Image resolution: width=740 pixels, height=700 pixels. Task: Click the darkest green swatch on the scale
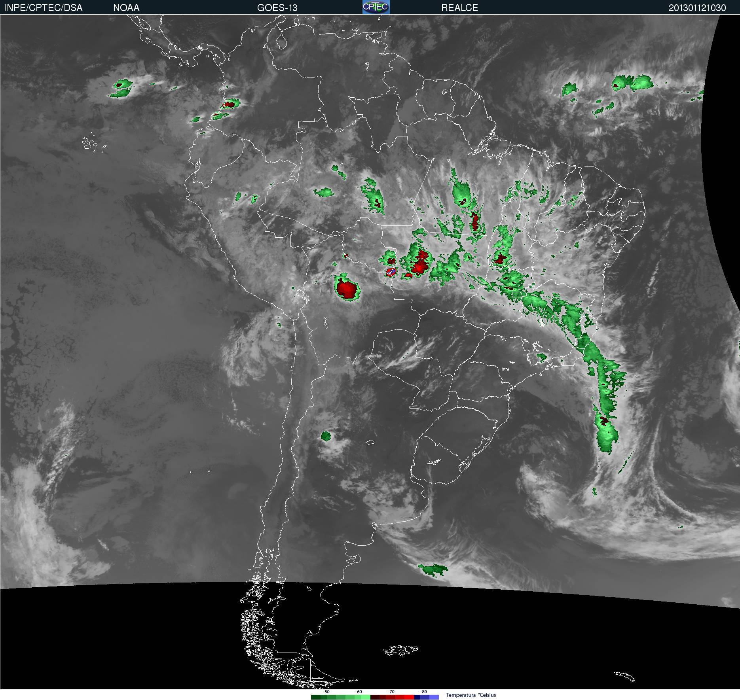[316, 697]
